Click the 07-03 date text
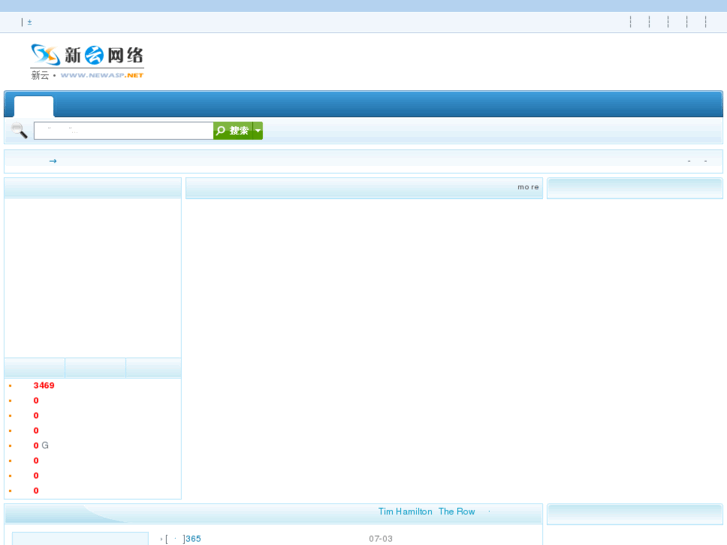The height and width of the screenshot is (545, 727). (x=381, y=539)
